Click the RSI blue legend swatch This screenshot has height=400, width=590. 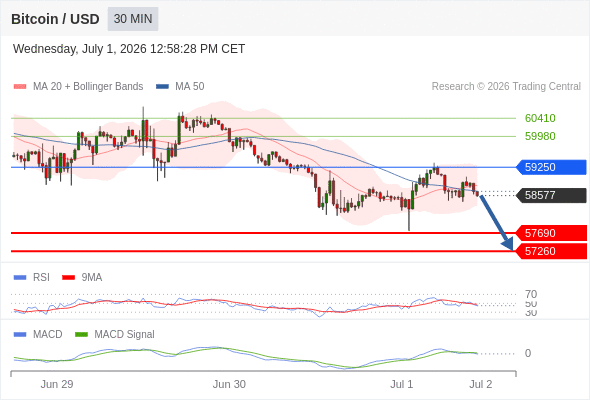pyautogui.click(x=20, y=278)
